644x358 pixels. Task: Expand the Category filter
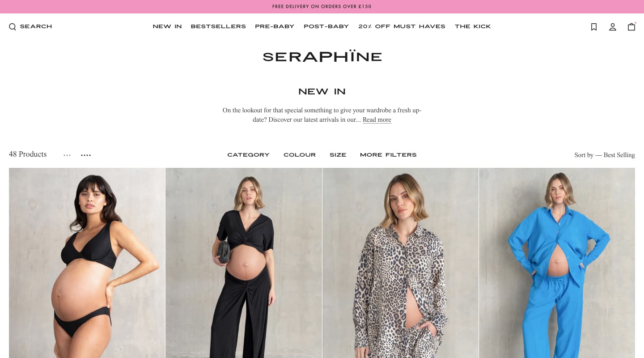click(x=248, y=155)
